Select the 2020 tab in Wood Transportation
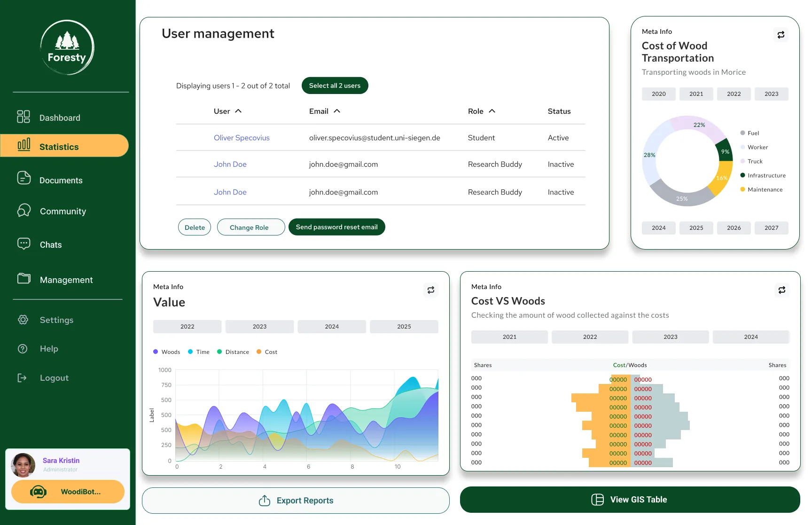This screenshot has width=812, height=525. [659, 94]
